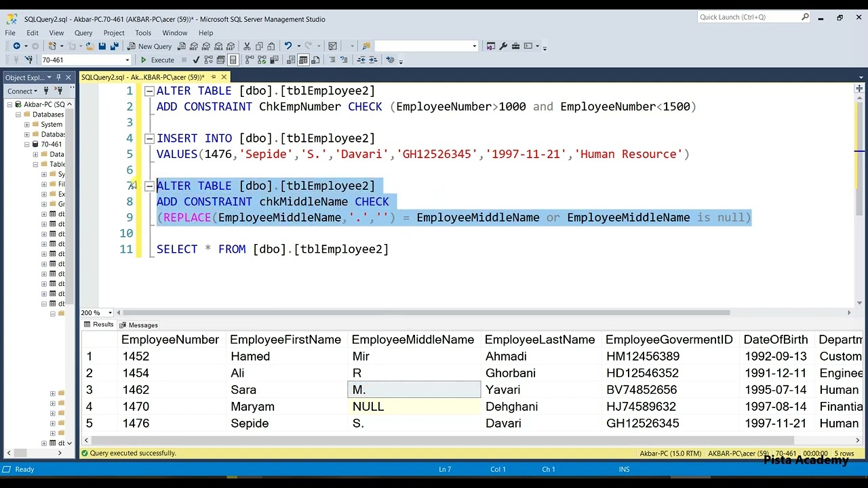Image resolution: width=868 pixels, height=488 pixels.
Task: Pin the SQLQuery2.sql document tab
Action: click(x=213, y=77)
